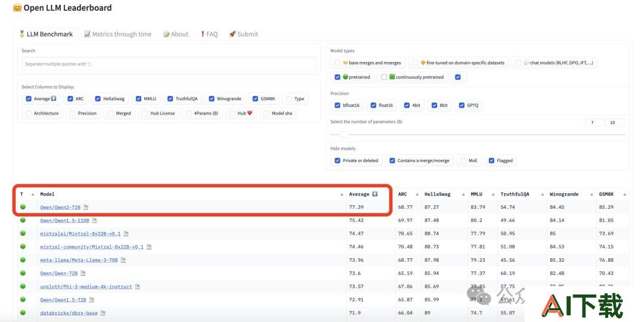Switch to the LLM Benchmark tab
This screenshot has height=322, width=644.
tap(46, 34)
